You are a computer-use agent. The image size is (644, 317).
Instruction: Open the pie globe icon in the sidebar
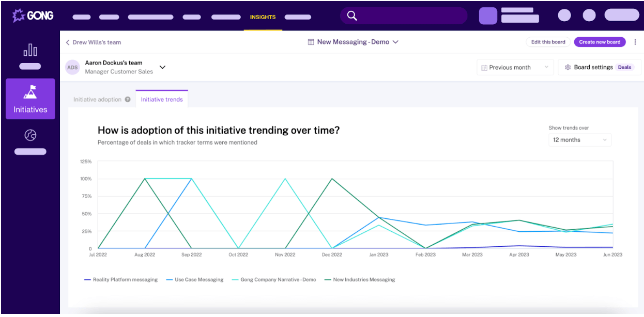pos(30,135)
